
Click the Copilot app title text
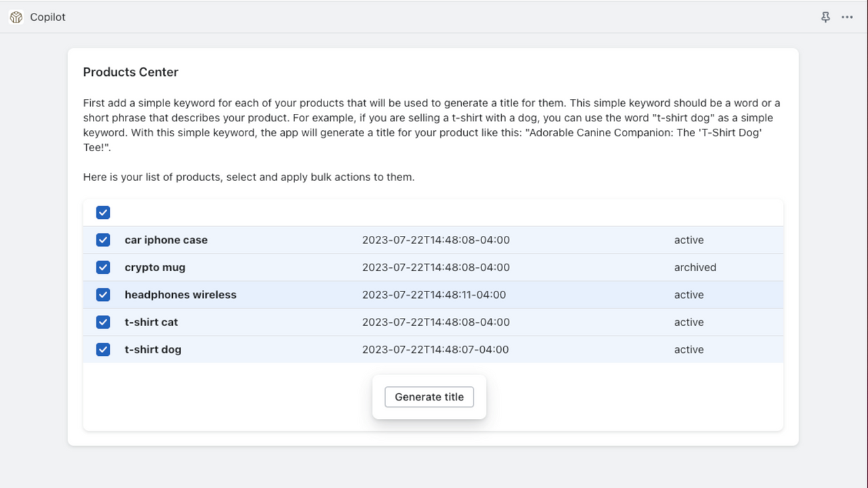[x=48, y=17]
